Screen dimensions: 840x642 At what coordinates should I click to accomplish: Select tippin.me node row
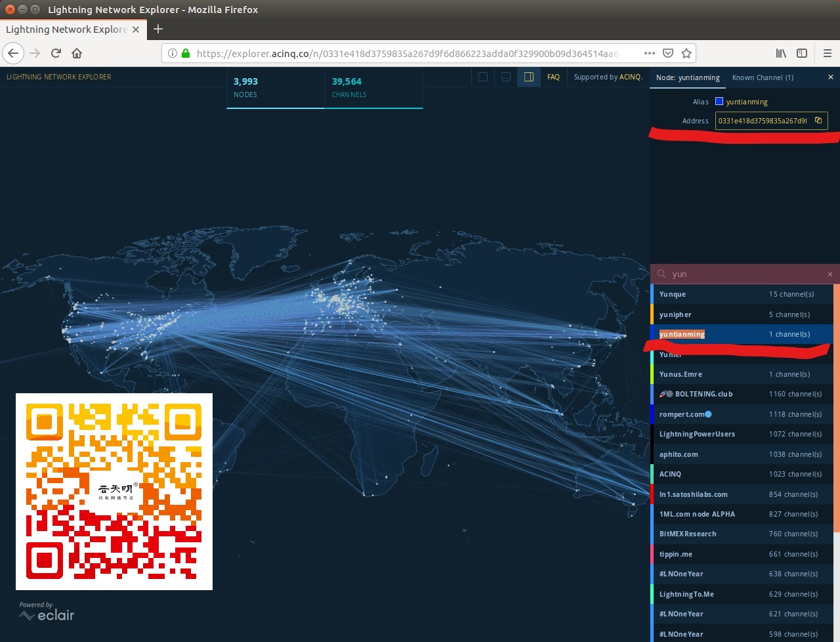[x=742, y=554]
